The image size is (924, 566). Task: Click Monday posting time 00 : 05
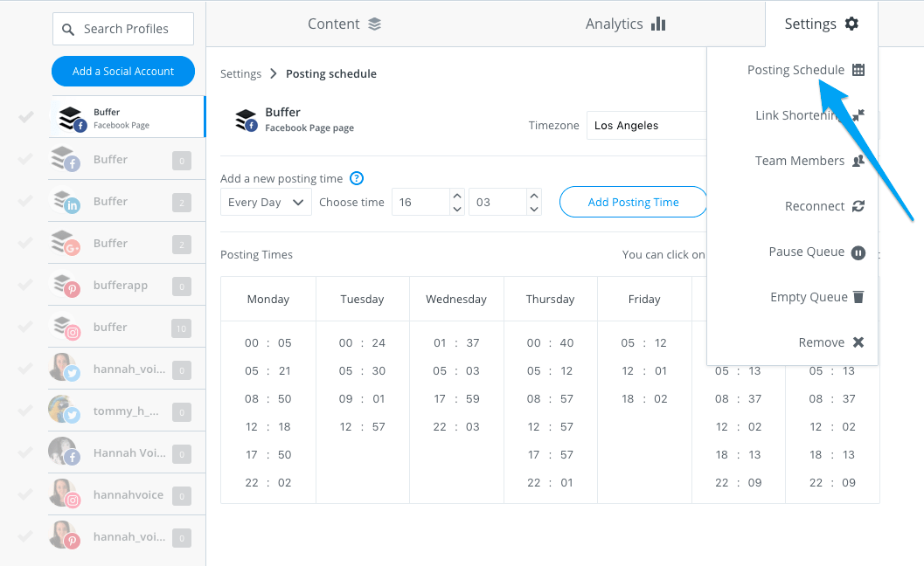268,342
